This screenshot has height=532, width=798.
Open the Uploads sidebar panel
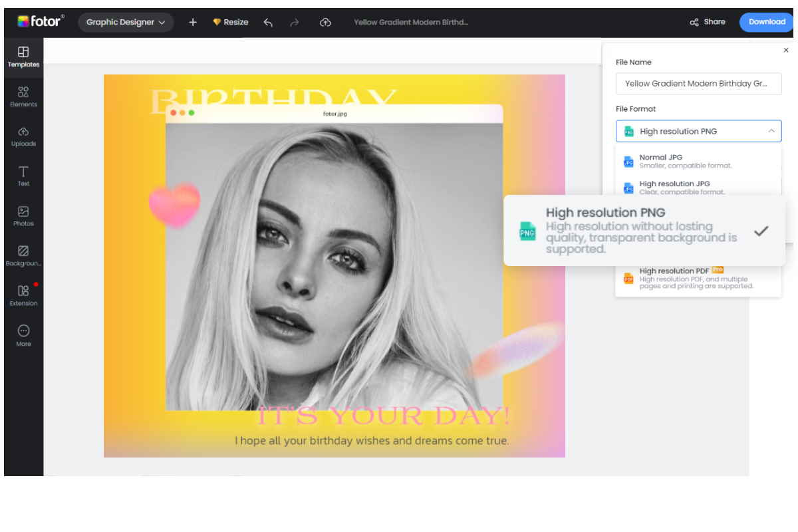click(x=23, y=136)
